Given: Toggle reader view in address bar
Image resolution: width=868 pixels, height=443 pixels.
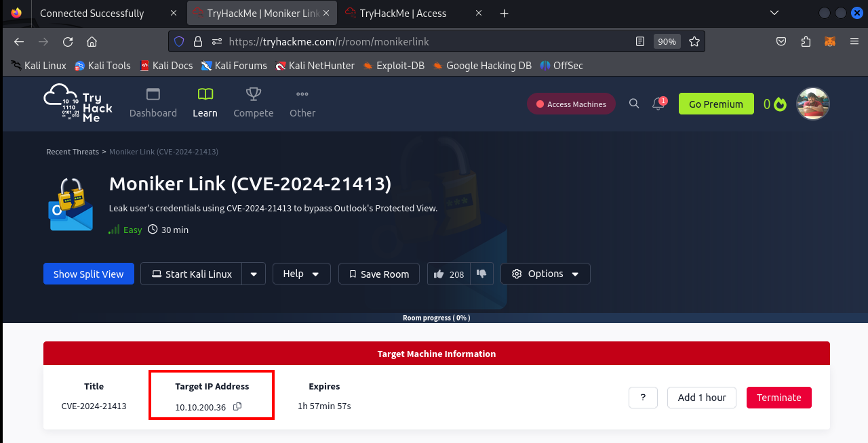Looking at the screenshot, I should [640, 41].
